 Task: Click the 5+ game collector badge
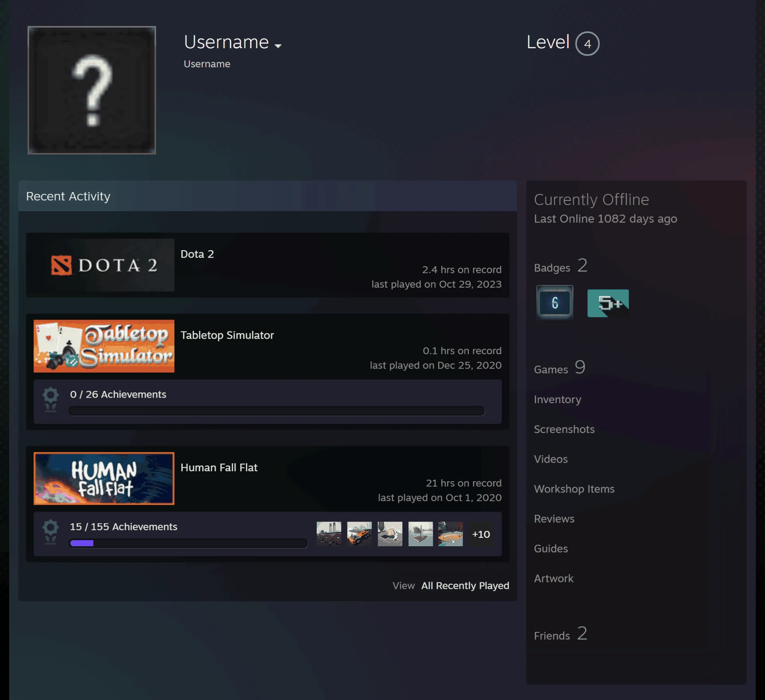coord(608,303)
